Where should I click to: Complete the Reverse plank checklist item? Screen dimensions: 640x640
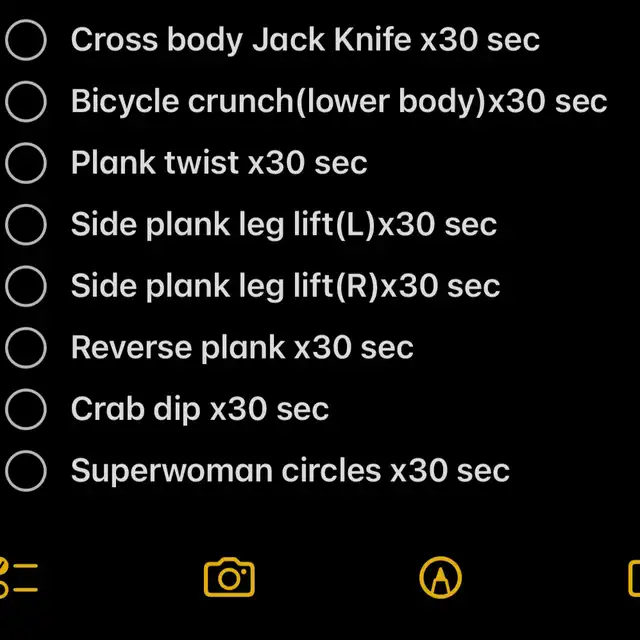[26, 348]
